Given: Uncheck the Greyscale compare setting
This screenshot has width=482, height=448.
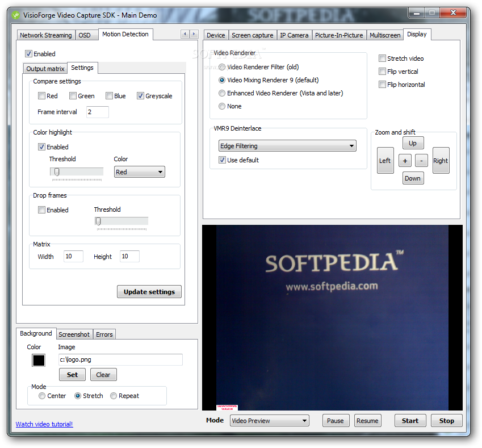Looking at the screenshot, I should coord(140,96).
